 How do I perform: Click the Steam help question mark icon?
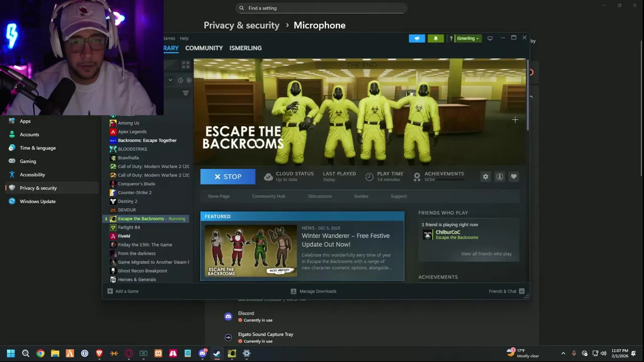(451, 38)
